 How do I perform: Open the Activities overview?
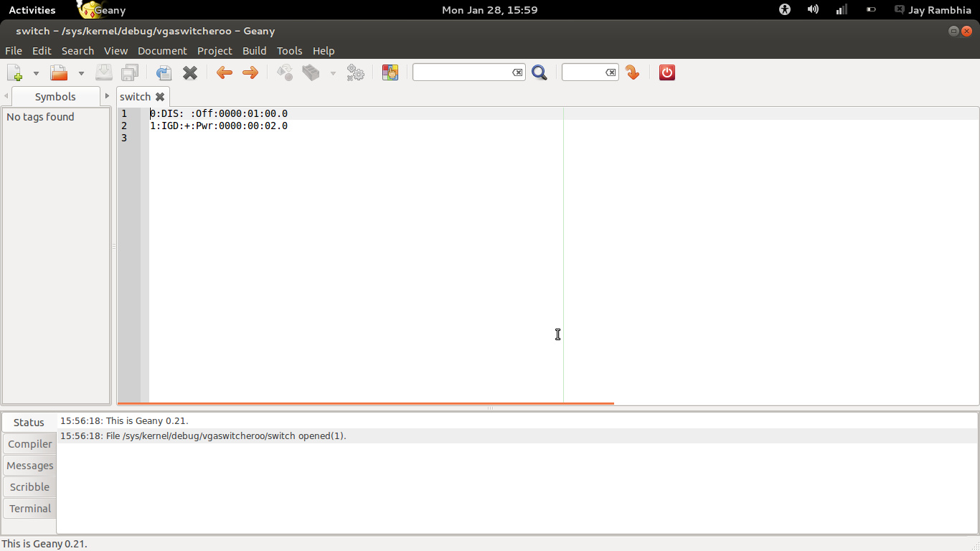(32, 10)
